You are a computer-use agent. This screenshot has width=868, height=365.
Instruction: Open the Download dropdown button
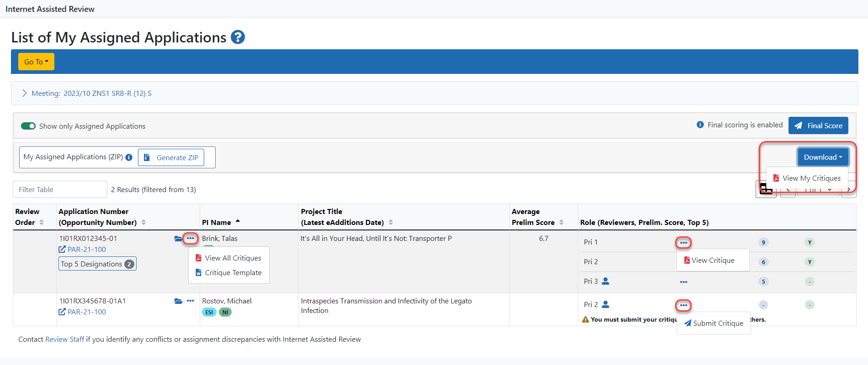click(x=823, y=157)
